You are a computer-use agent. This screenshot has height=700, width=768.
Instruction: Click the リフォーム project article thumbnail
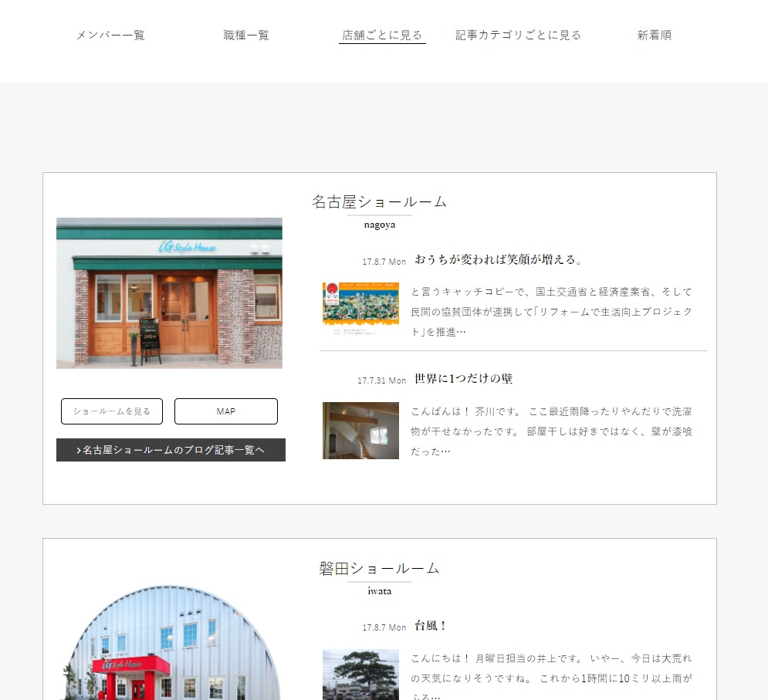pos(360,309)
